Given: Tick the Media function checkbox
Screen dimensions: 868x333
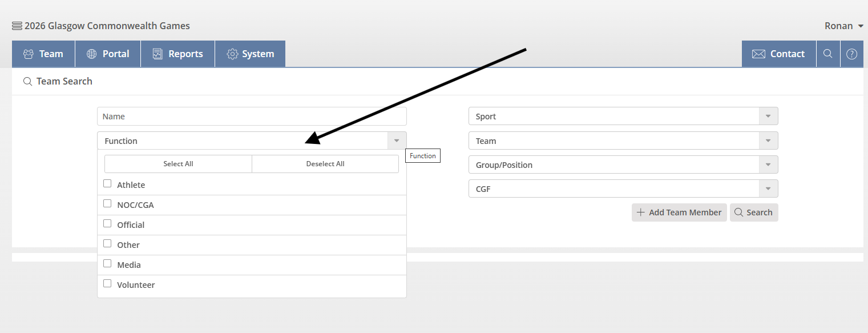Looking at the screenshot, I should coord(107,264).
